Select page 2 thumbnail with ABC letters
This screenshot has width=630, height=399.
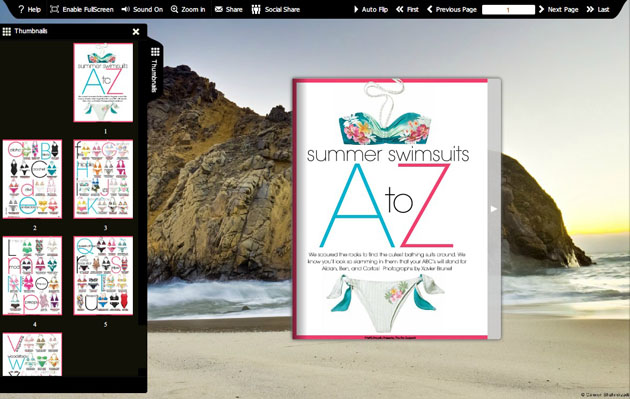click(x=33, y=179)
